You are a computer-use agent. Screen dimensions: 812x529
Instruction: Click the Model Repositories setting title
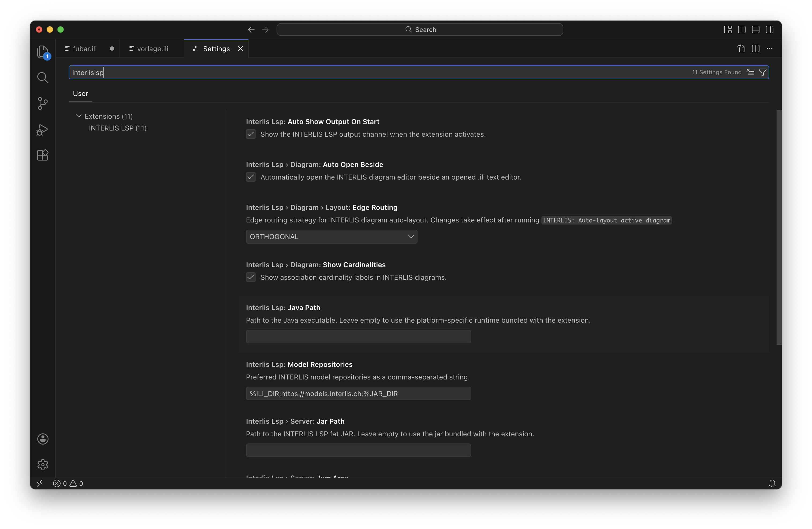click(x=299, y=364)
